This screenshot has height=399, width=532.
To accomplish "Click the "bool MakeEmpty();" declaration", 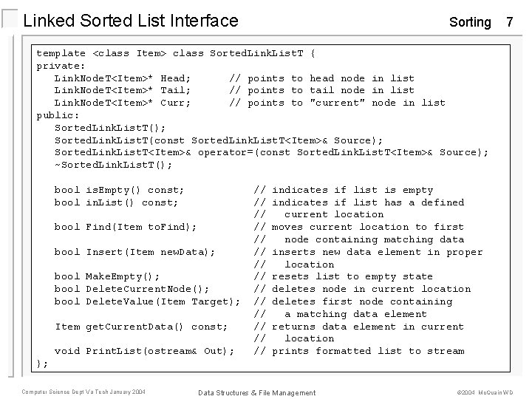I will (107, 276).
